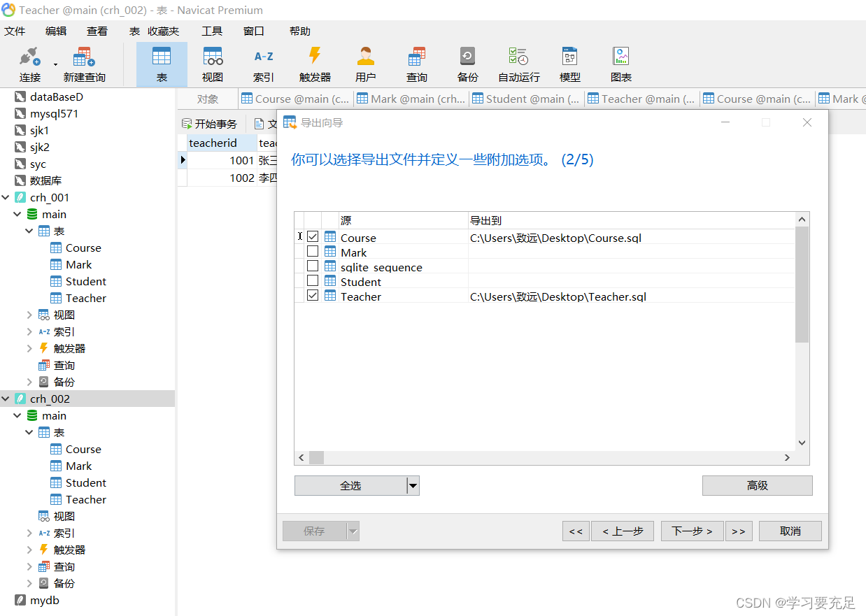Select Teacher table under crh_002

pyautogui.click(x=85, y=499)
